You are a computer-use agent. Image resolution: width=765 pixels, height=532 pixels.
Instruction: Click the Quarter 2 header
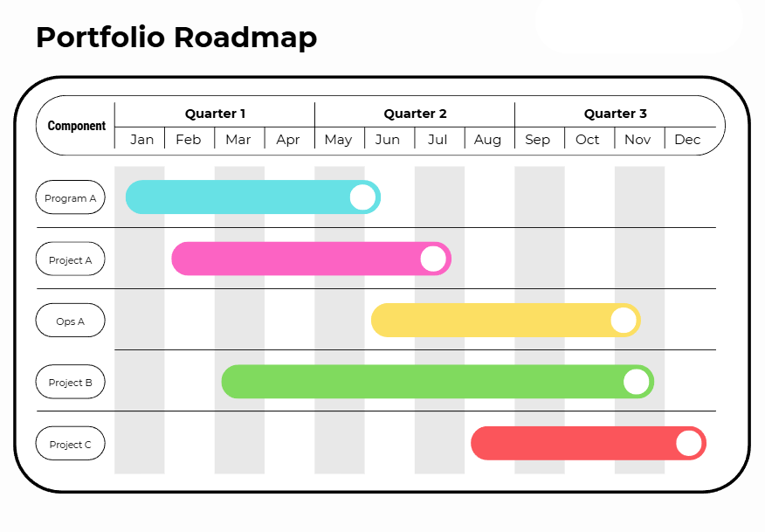415,114
